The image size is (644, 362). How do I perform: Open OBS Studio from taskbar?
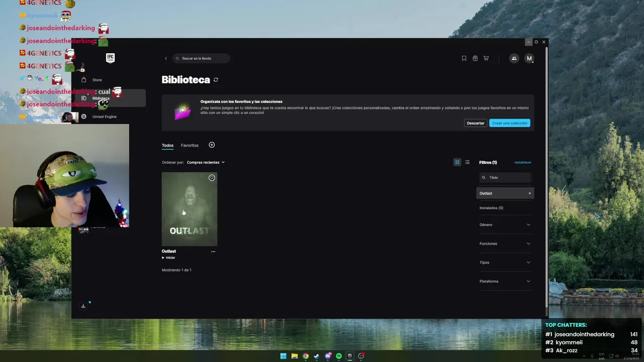coord(361,356)
